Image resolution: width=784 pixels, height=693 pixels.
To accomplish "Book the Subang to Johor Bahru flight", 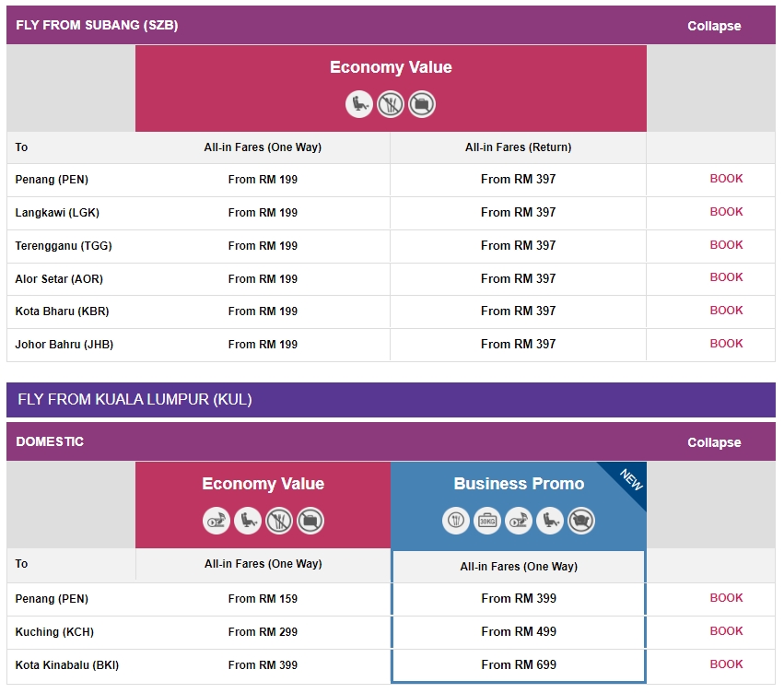I will click(726, 344).
